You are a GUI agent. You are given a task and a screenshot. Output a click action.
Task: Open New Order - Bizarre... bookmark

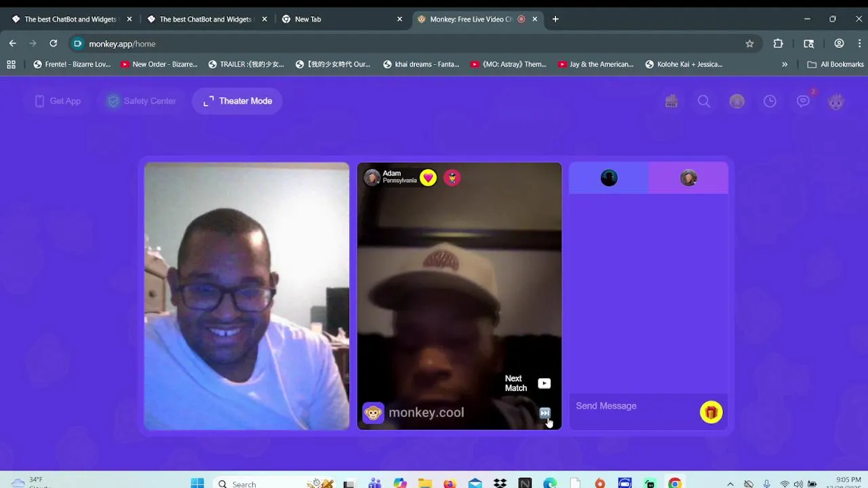pyautogui.click(x=159, y=64)
